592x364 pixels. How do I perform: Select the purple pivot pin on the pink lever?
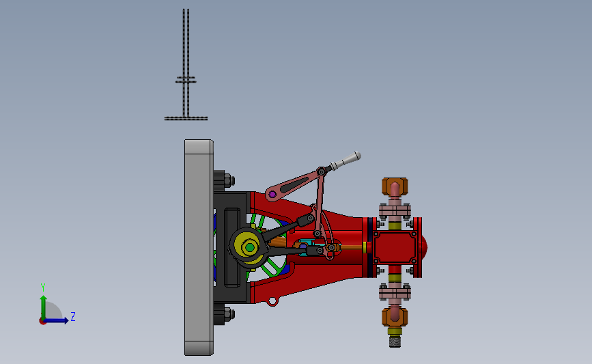click(x=272, y=194)
